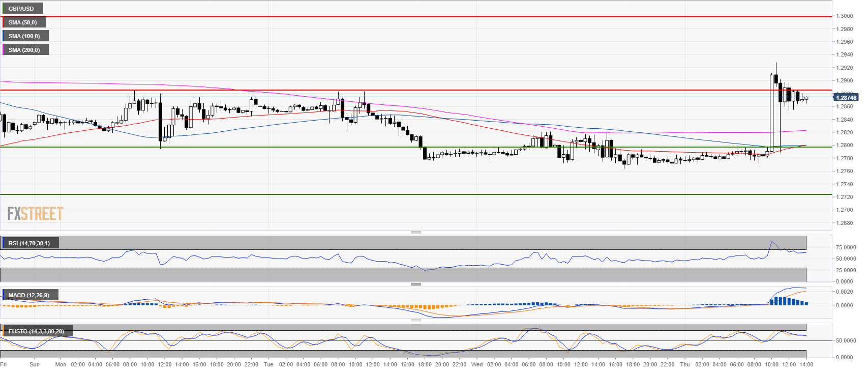Click the 1.3000 price axis label
The image size is (868, 371).
pos(845,16)
